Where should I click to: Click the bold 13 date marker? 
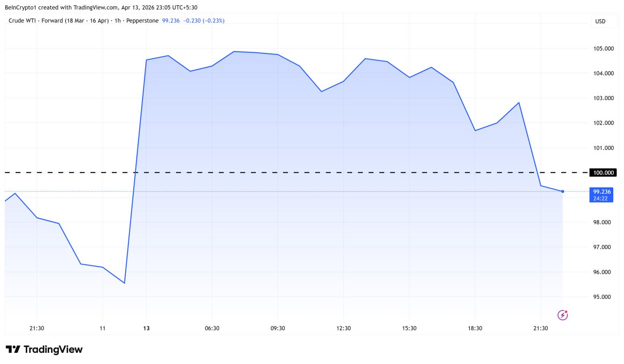click(x=146, y=328)
